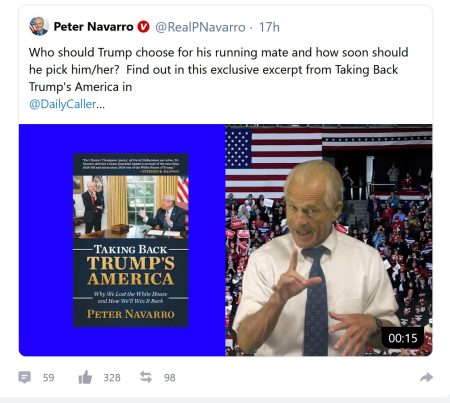This screenshot has width=450, height=403.
Task: Like the post with thumbs-up icon
Action: click(85, 377)
